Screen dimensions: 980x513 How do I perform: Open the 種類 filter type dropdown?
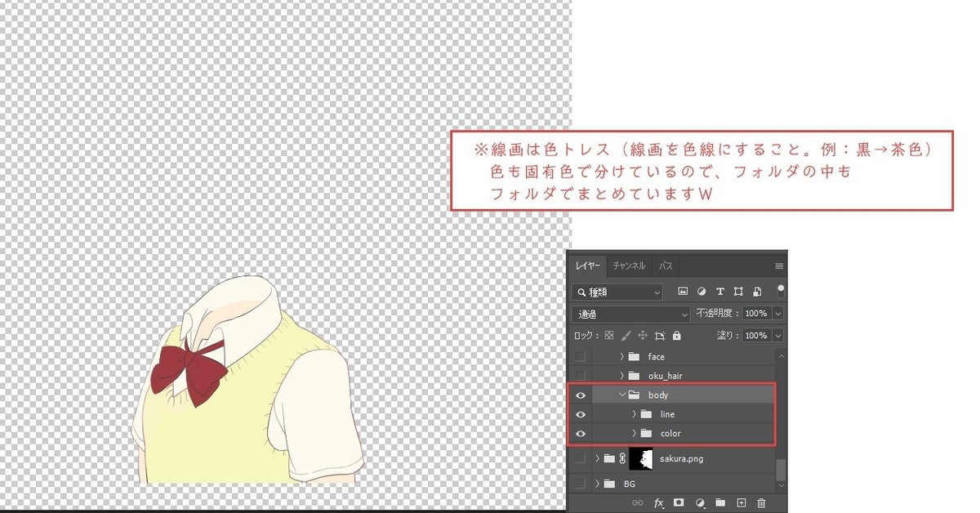coord(617,292)
